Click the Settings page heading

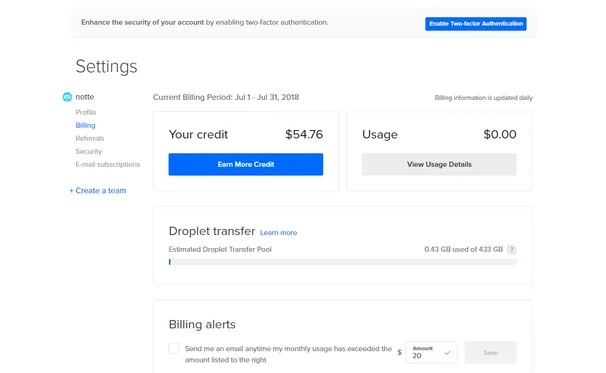coord(106,66)
